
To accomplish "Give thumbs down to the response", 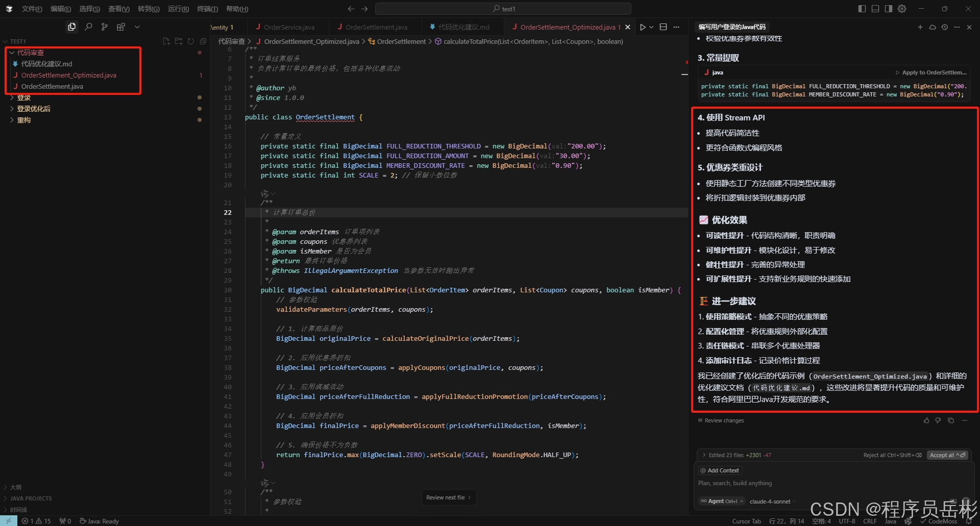I will pos(938,420).
